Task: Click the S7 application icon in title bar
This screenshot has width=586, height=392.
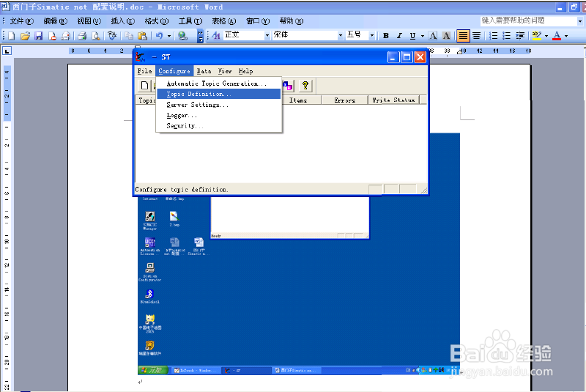Action: coord(140,57)
